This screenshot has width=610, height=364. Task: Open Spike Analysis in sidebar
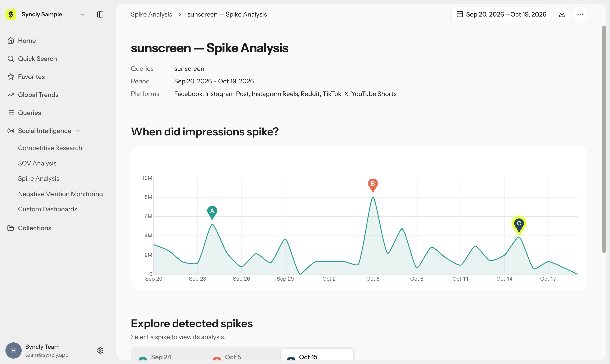click(39, 179)
